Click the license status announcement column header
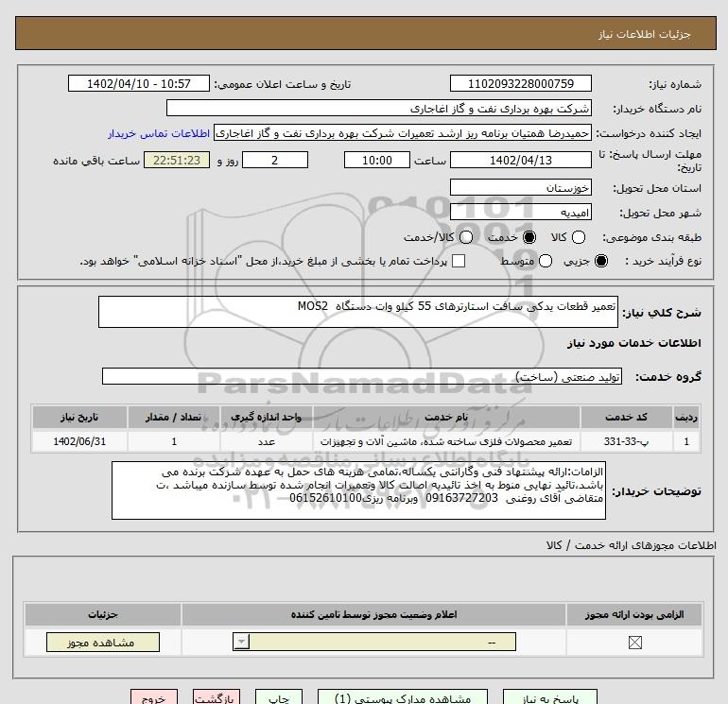Screen dimensions: 728x704 click(373, 614)
